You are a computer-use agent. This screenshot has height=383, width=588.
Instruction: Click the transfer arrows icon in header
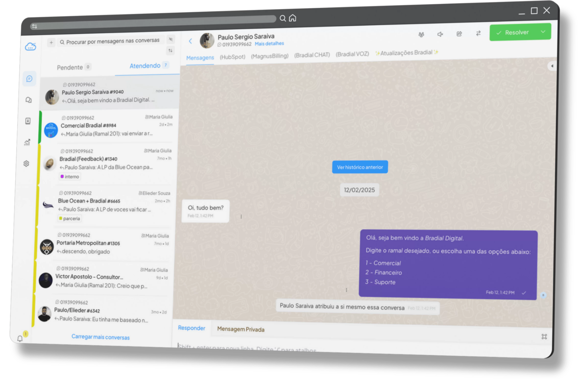(478, 33)
